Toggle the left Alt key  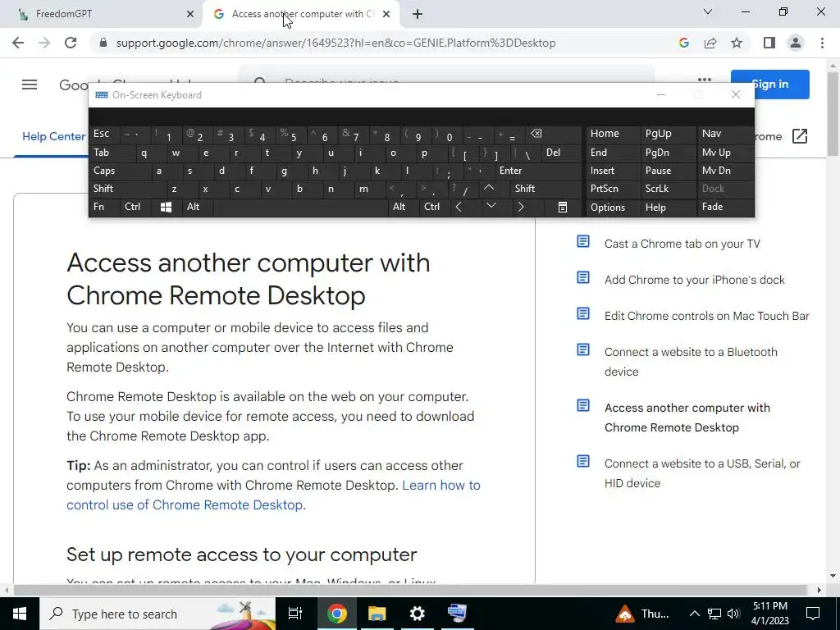pyautogui.click(x=197, y=207)
